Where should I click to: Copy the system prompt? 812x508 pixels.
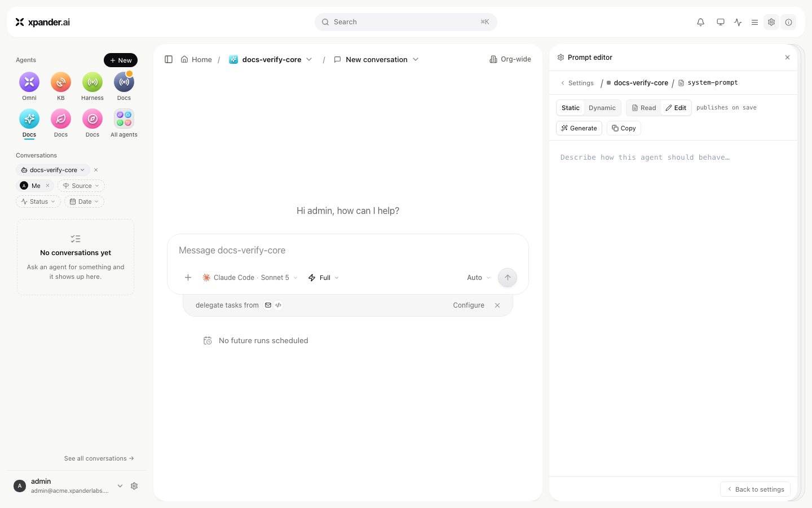tap(624, 128)
